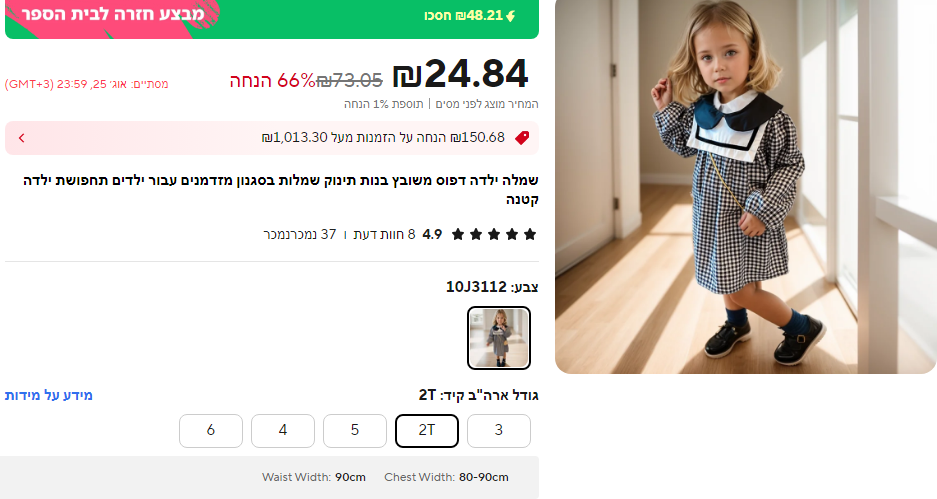Click the five-star rating icons
Viewport: 937px width, 499px height.
494,234
